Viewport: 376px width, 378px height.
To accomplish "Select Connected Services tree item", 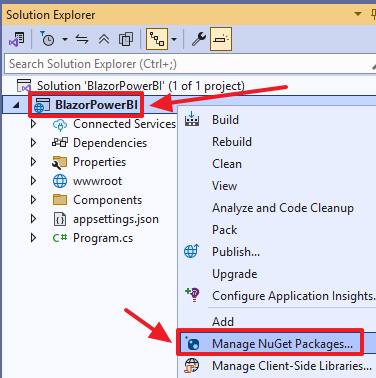I will click(124, 124).
